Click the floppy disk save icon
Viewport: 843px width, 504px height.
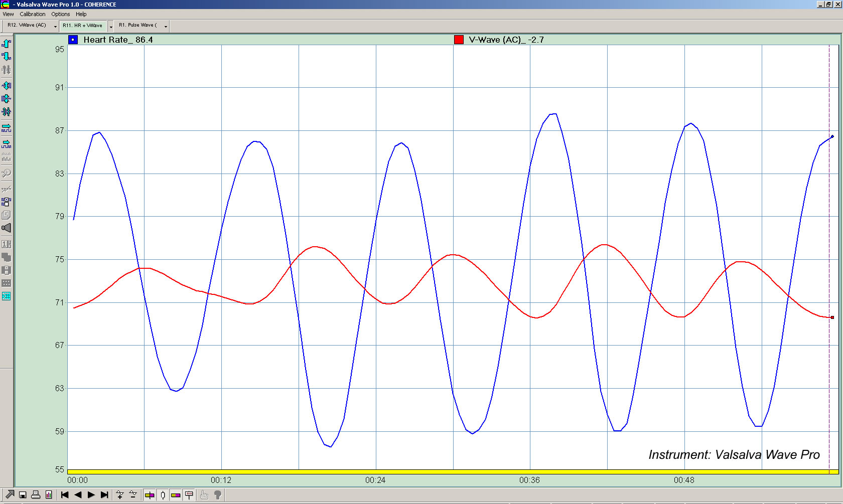(23, 495)
